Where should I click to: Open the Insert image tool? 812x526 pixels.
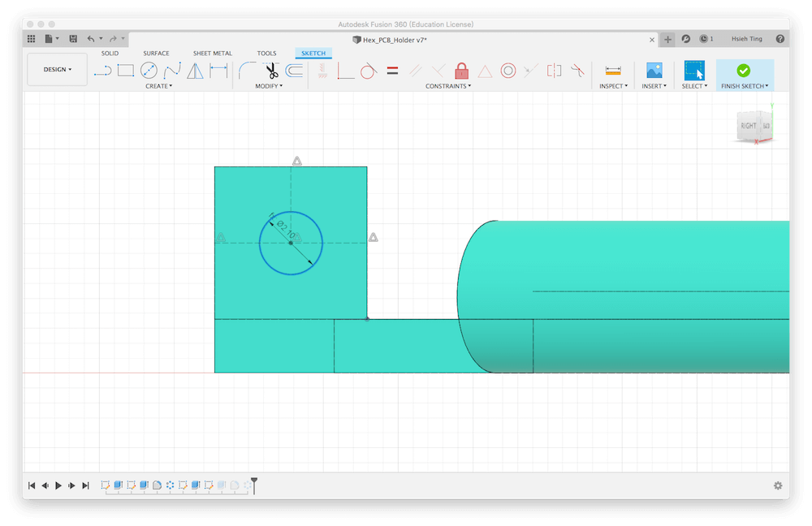[654, 71]
